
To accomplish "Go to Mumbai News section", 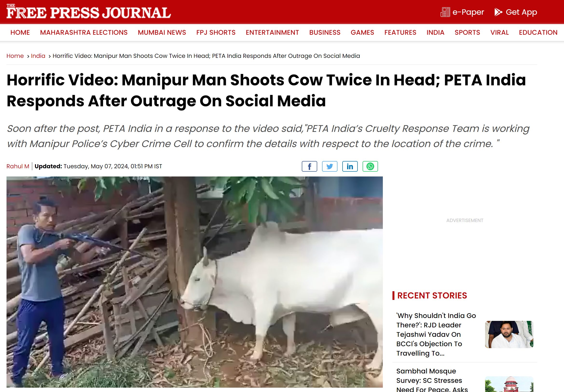I will 162,32.
